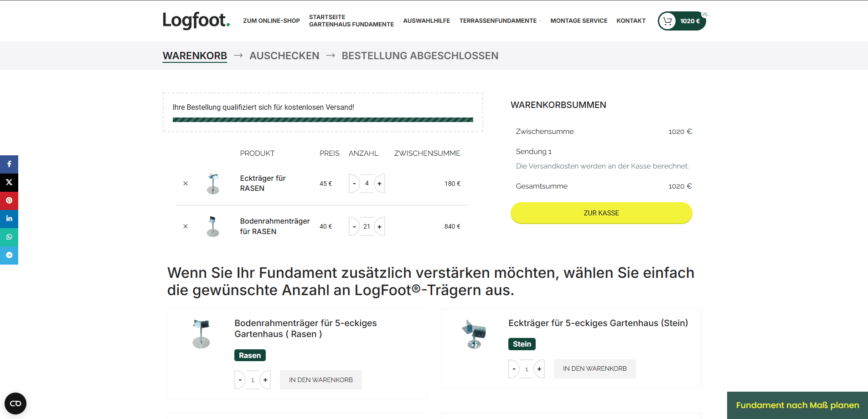Viewport: 868px width, 419px height.
Task: Click cart total 1020 € in header
Action: pos(690,21)
